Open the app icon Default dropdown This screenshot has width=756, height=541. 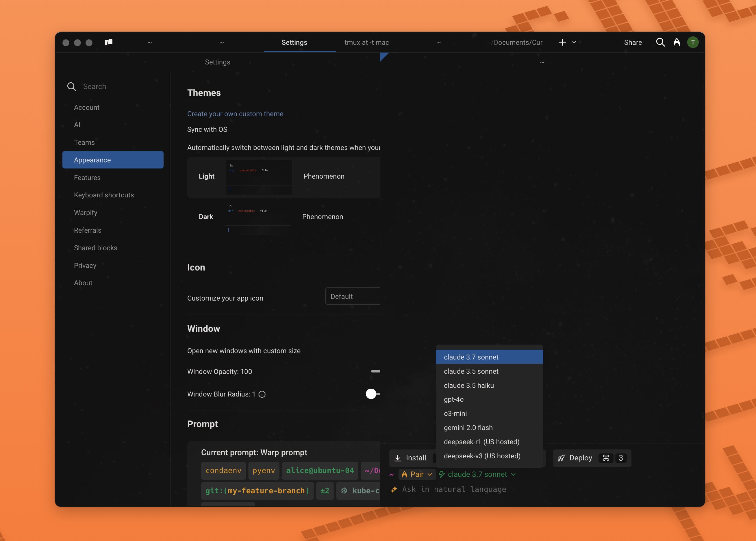(353, 296)
